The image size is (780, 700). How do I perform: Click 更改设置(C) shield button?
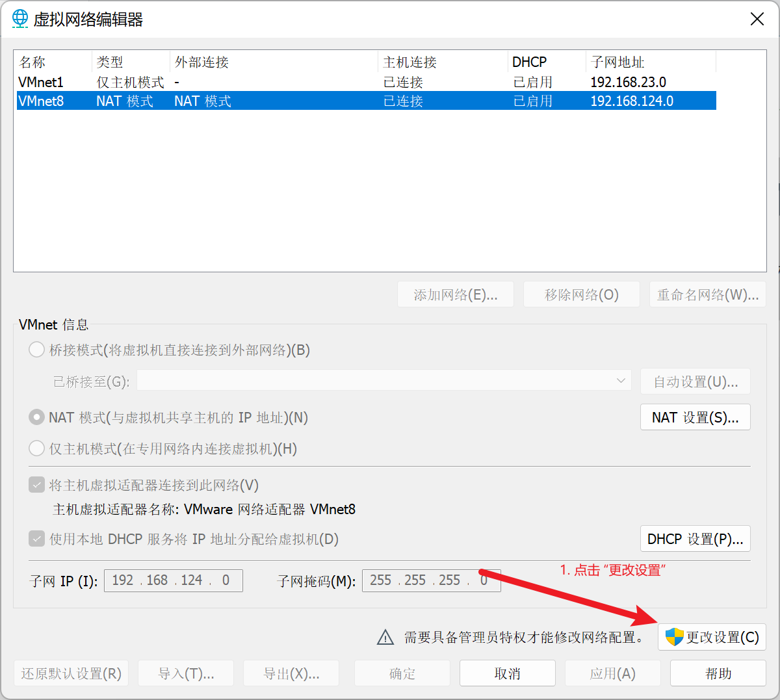pos(712,637)
